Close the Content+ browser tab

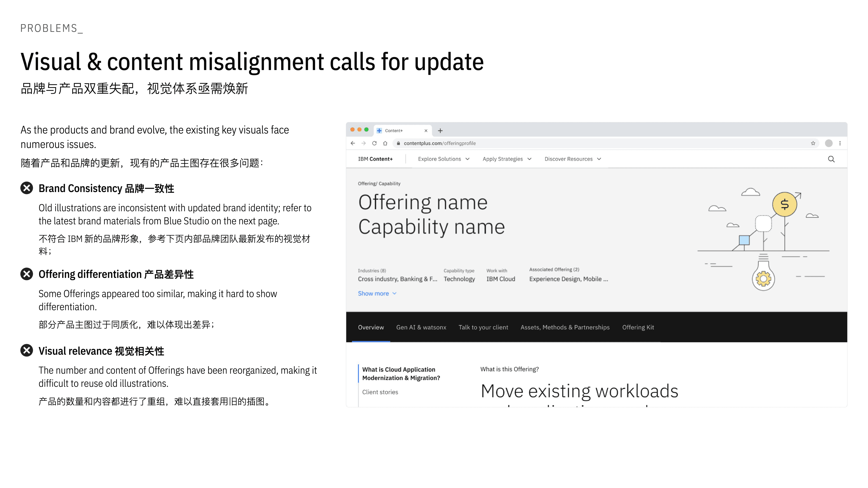(426, 131)
